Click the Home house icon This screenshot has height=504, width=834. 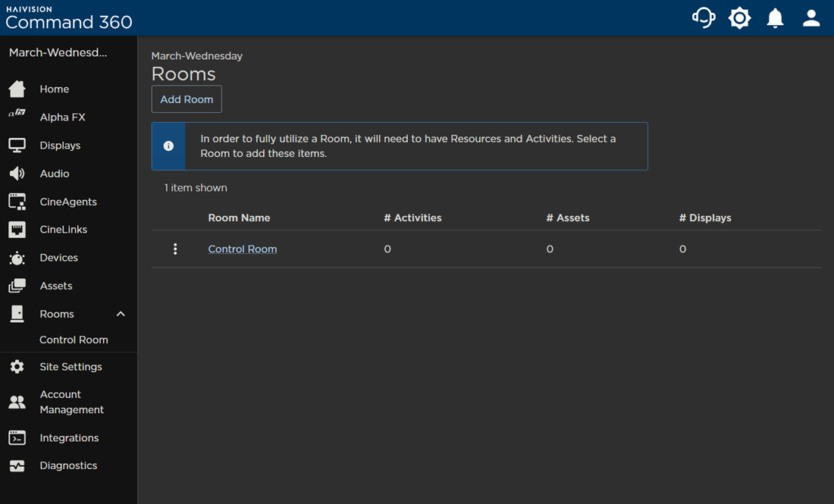[17, 89]
